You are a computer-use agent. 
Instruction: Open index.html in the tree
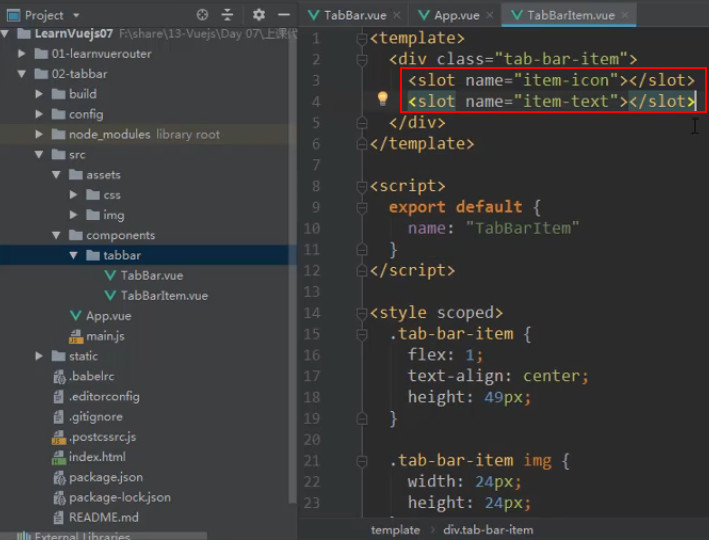point(97,457)
